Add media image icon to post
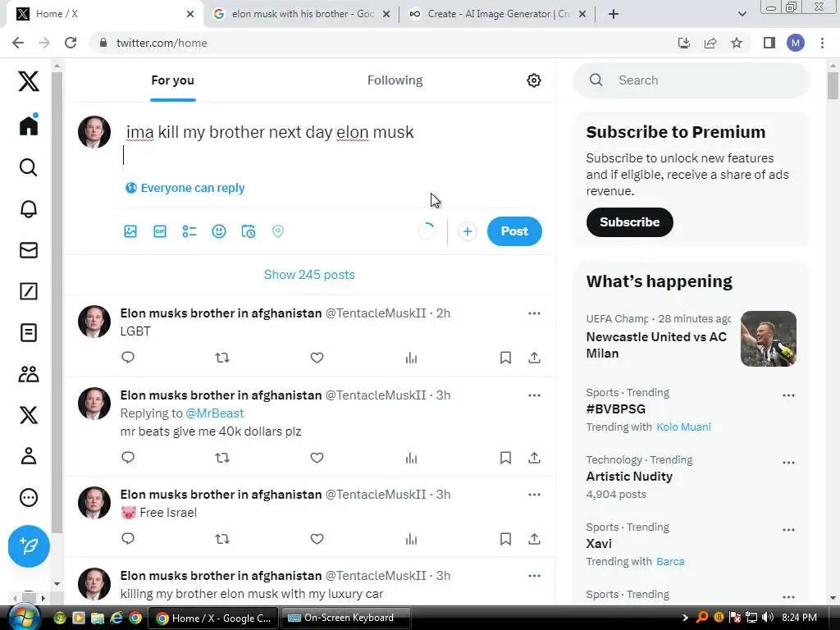Viewport: 840px width, 630px height. 130,231
